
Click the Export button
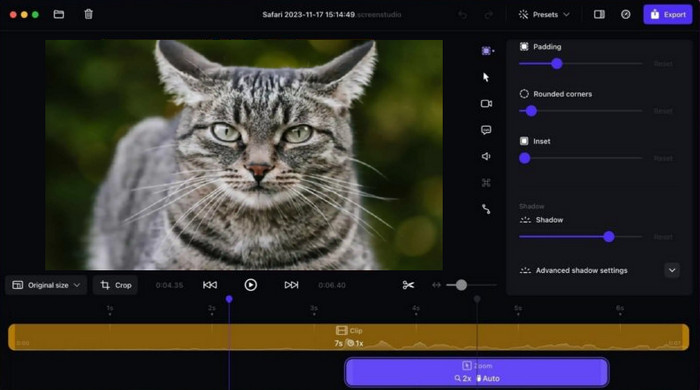point(668,14)
